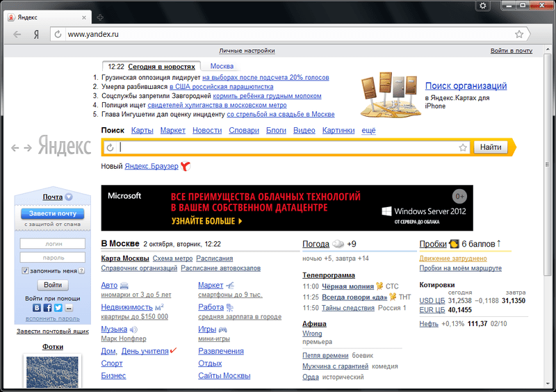This screenshot has height=392, width=556.
Task: Open browser settings gear icon
Action: coord(484,6)
